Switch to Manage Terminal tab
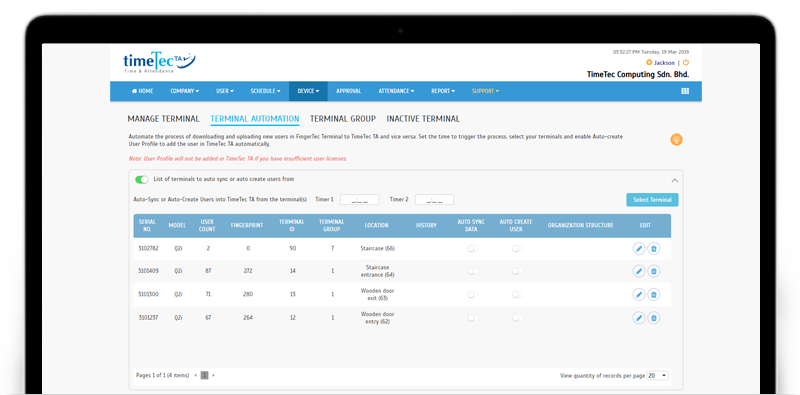This screenshot has width=800, height=395. click(163, 119)
